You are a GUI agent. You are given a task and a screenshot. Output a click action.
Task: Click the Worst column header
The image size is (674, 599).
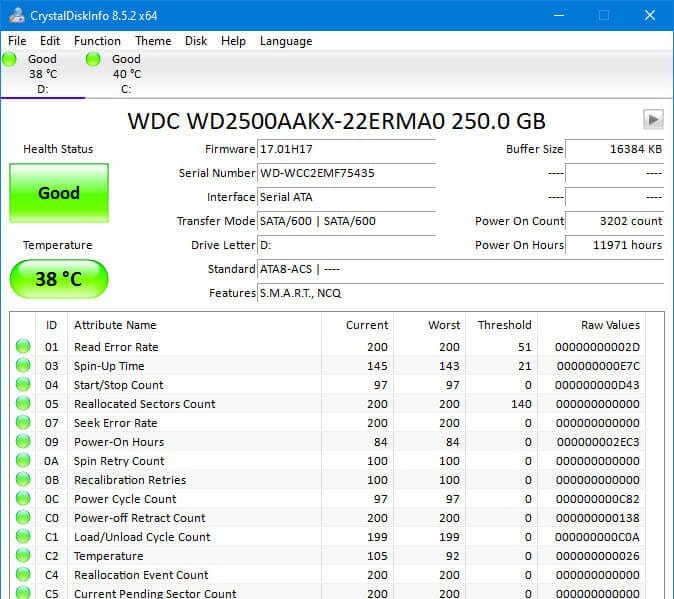[x=444, y=325]
